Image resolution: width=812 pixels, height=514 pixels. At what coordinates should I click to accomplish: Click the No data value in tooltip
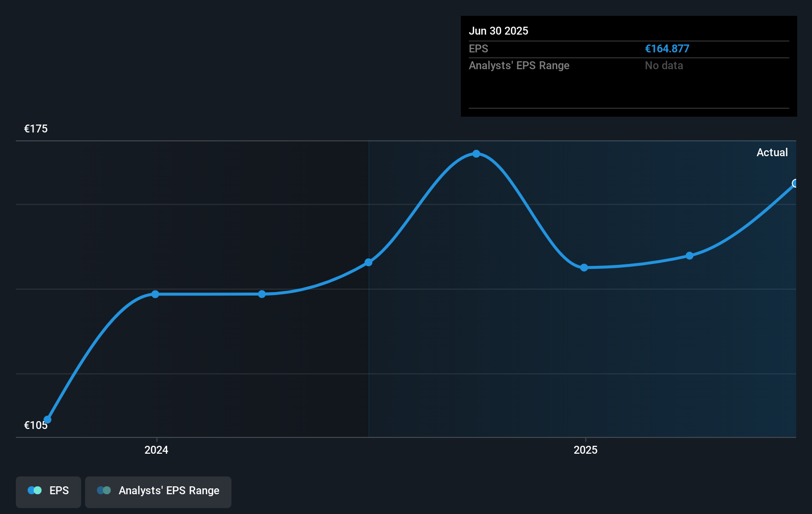click(x=664, y=65)
